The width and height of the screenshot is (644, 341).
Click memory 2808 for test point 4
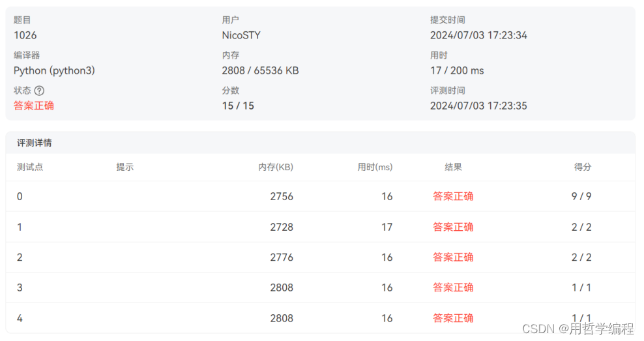[x=282, y=318]
